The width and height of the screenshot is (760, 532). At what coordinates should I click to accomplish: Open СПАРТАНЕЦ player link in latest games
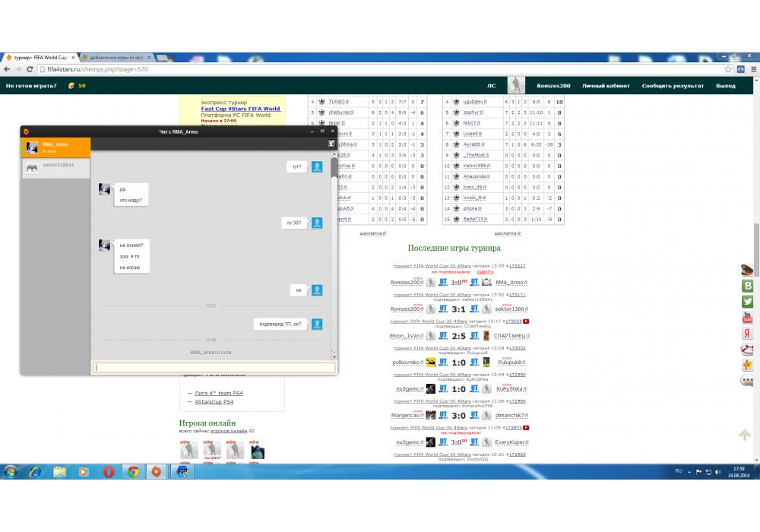pos(511,336)
